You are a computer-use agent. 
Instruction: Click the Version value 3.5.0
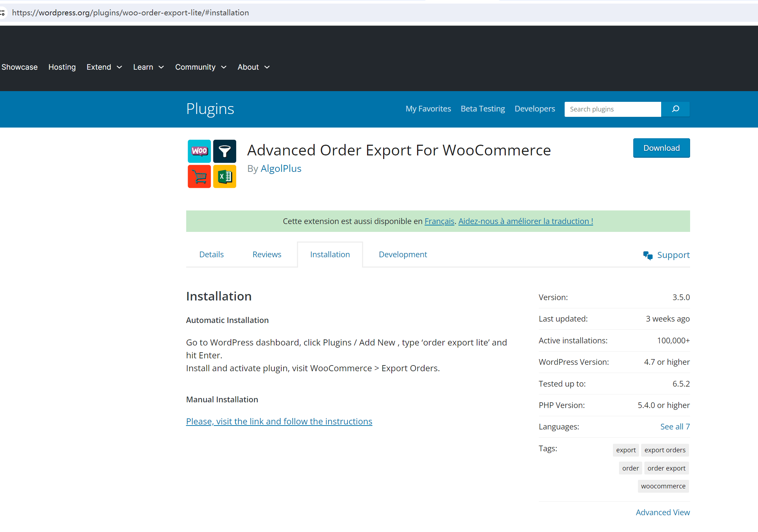click(681, 297)
